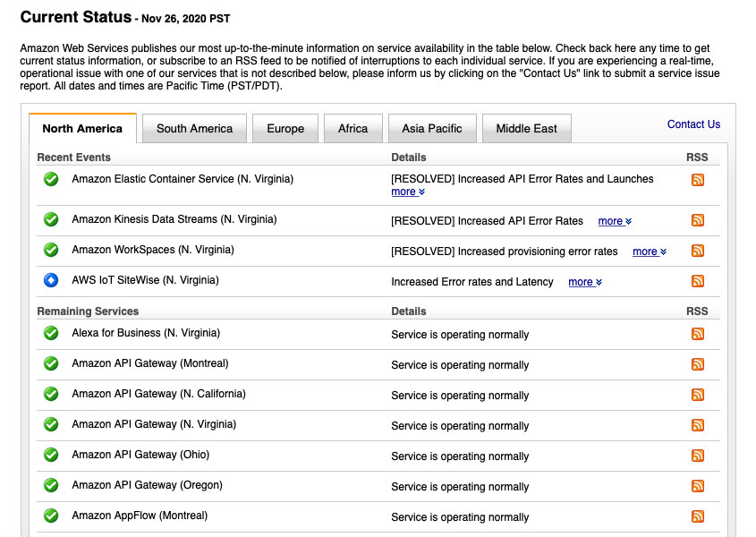Click green status icon for API Gateway N. Virginia
This screenshot has width=756, height=537.
tap(51, 424)
